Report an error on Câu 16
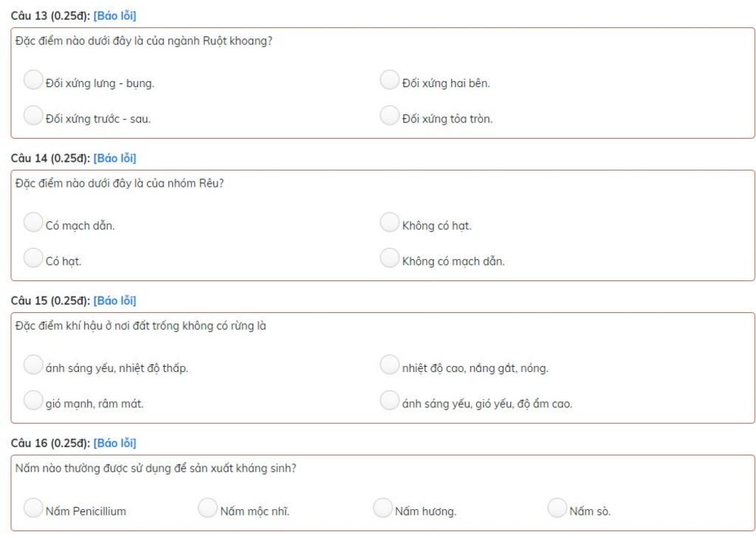Screen dimensions: 756x538 (x=114, y=443)
